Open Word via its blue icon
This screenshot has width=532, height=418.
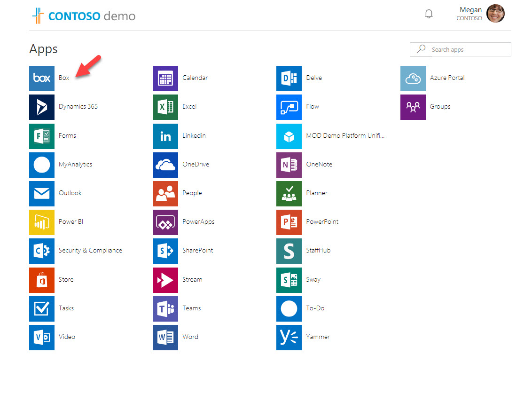point(165,338)
